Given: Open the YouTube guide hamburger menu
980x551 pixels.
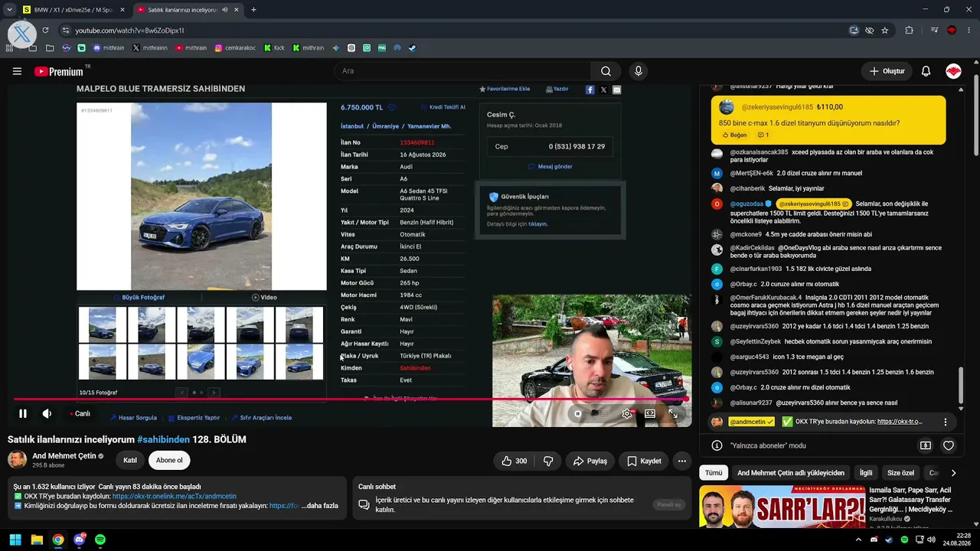Looking at the screenshot, I should [17, 71].
